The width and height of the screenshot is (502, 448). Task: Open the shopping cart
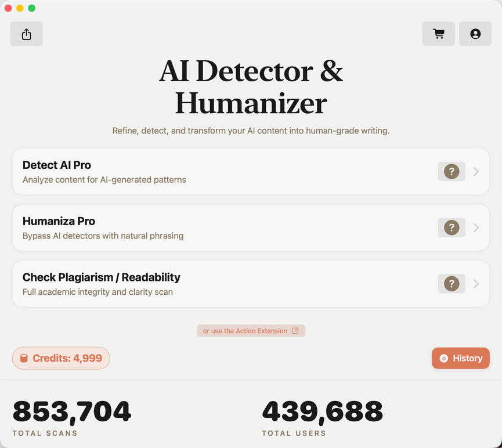pos(439,34)
